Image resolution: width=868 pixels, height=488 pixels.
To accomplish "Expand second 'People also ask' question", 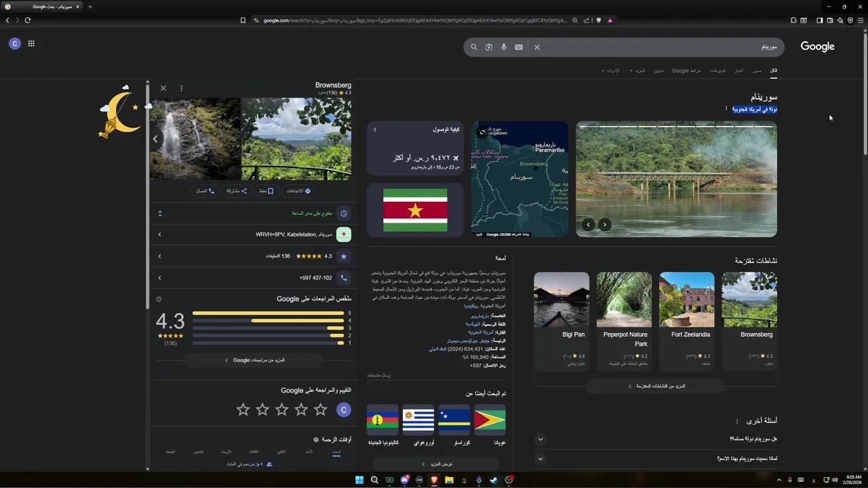I will 655,459.
